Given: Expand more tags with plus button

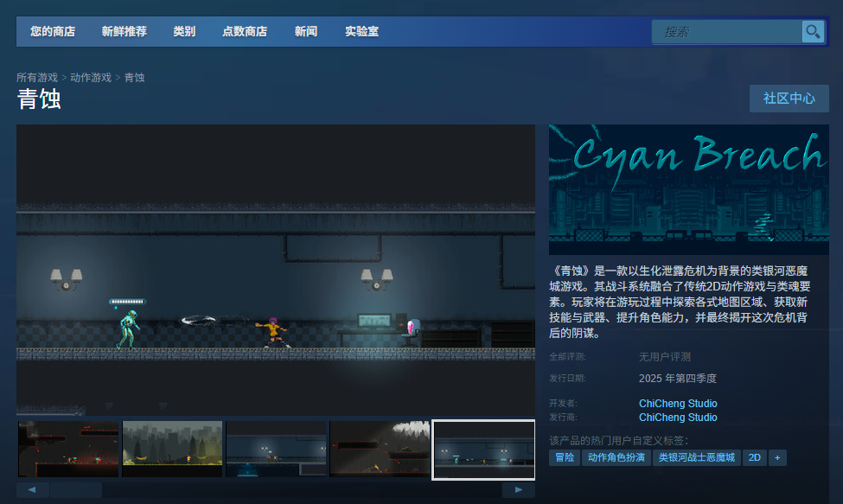Looking at the screenshot, I should [x=777, y=458].
